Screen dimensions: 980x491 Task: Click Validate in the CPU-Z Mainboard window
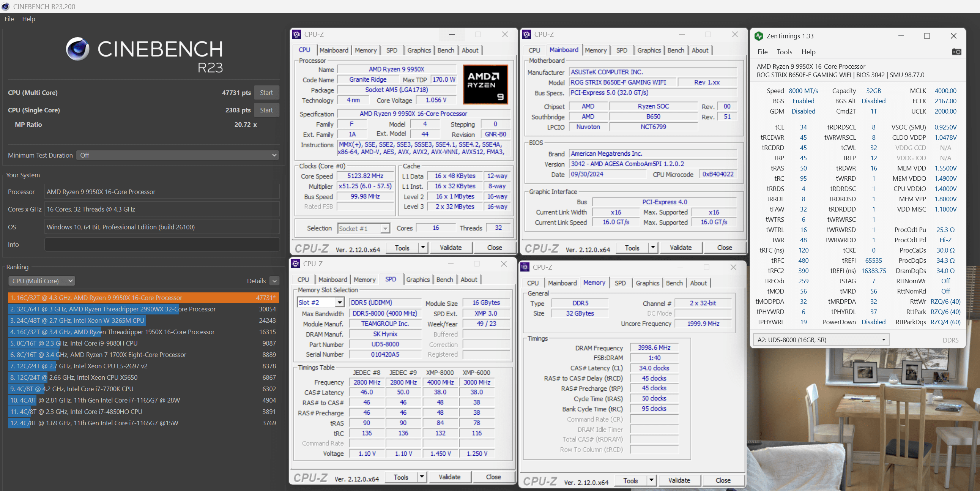click(680, 248)
